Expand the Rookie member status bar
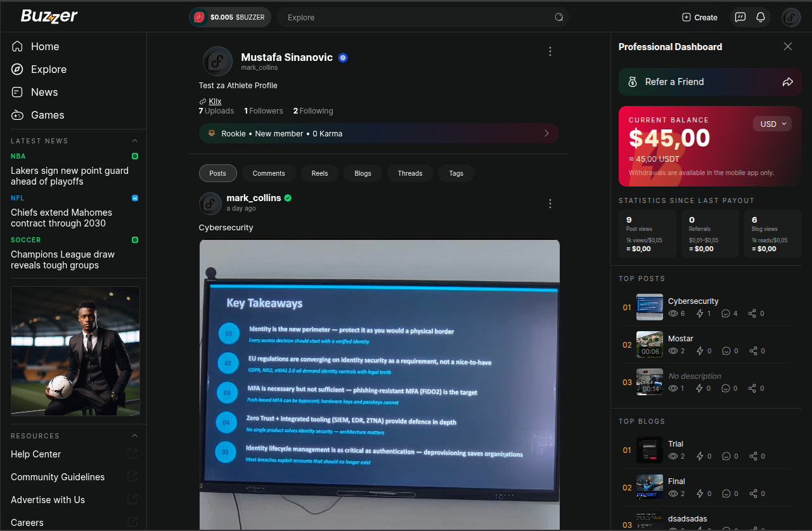 coord(379,133)
